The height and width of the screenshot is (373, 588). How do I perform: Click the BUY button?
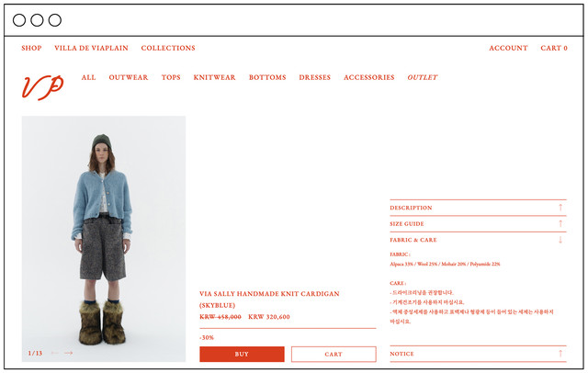point(242,355)
